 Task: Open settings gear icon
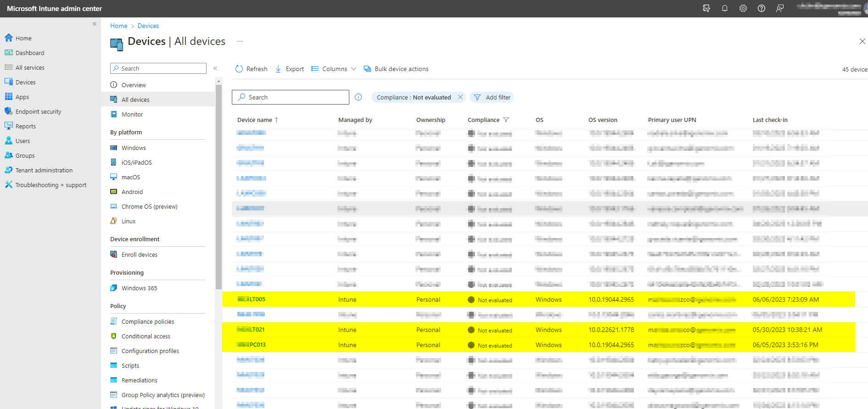tap(743, 8)
